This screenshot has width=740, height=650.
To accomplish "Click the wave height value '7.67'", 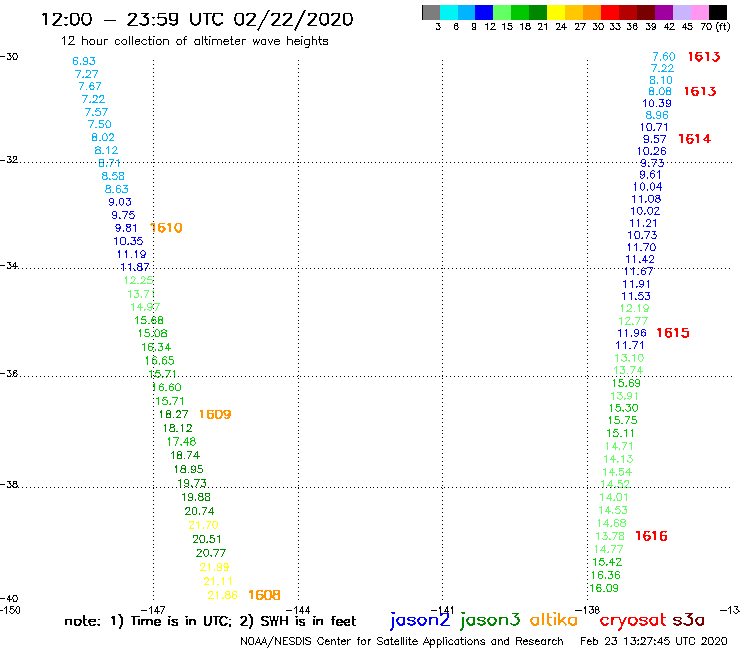I will 90,86.
